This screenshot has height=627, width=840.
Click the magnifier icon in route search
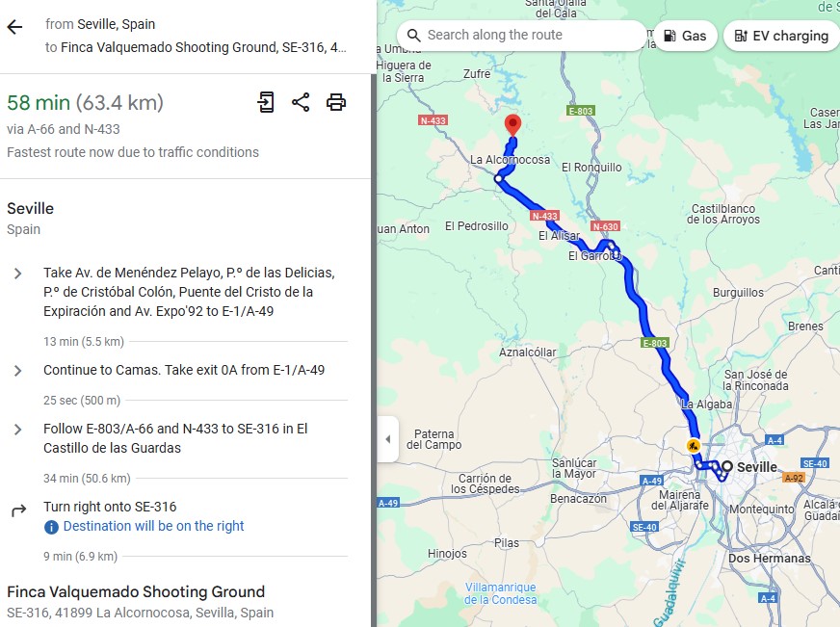tap(413, 36)
